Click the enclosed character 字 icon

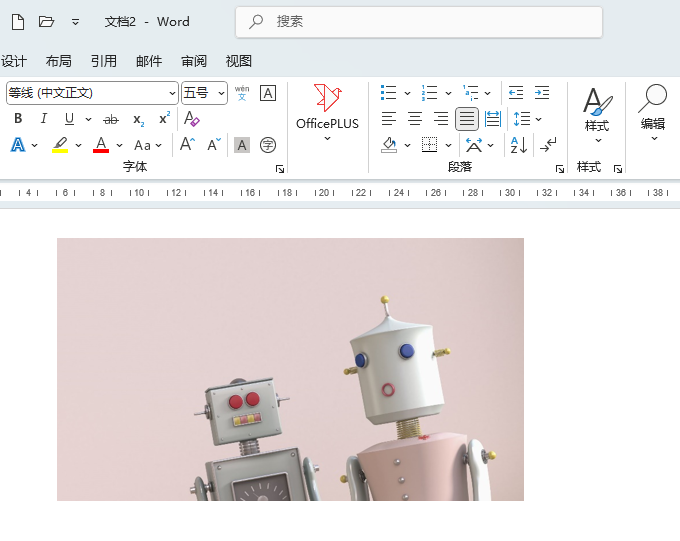click(x=268, y=145)
